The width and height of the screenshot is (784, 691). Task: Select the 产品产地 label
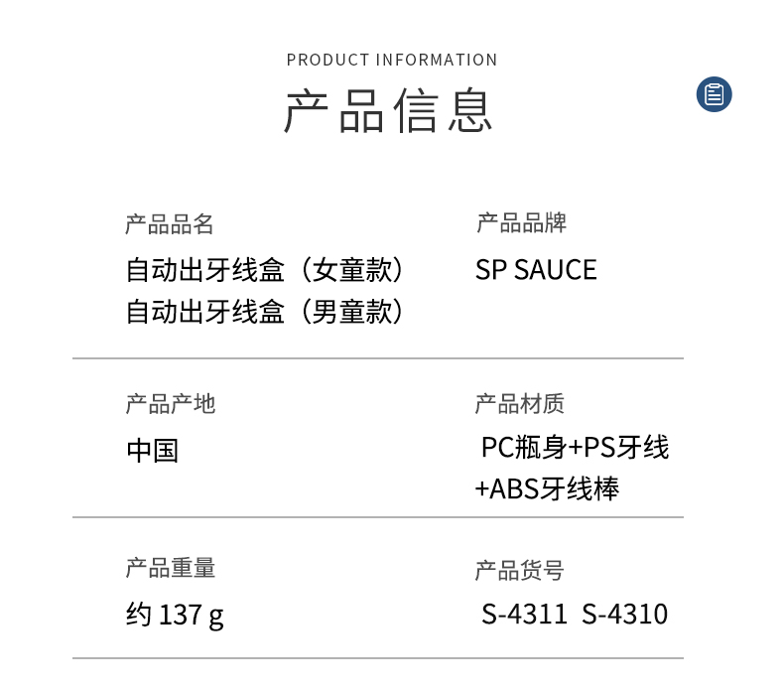point(170,404)
